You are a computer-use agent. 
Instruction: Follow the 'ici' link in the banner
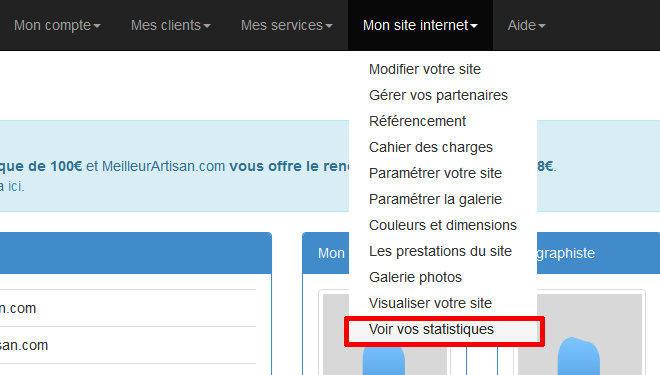(15, 186)
